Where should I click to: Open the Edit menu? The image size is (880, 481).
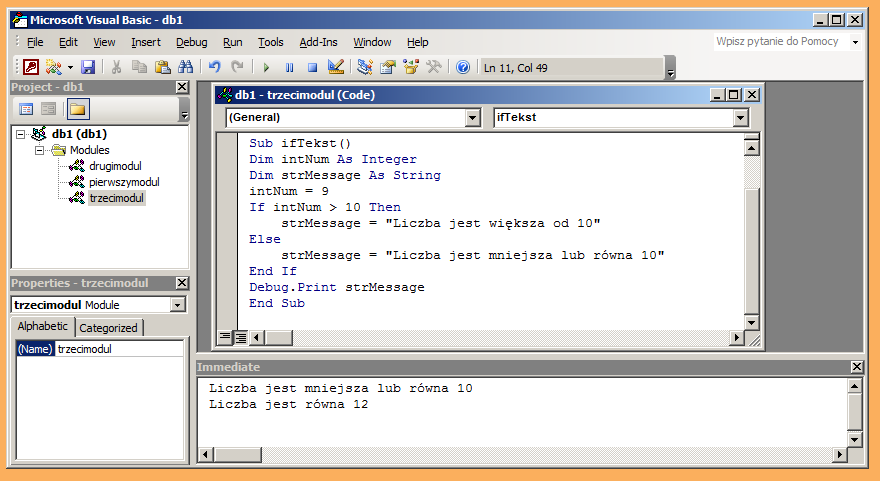68,42
